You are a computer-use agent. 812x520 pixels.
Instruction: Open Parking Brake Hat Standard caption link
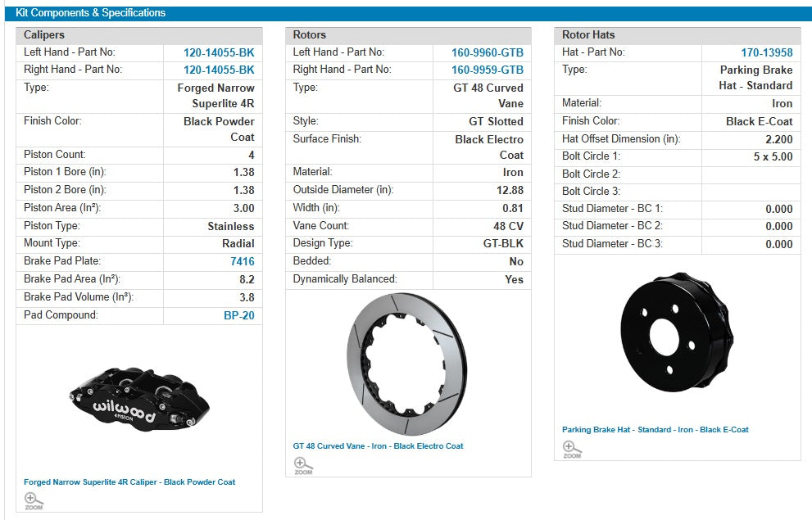(655, 430)
